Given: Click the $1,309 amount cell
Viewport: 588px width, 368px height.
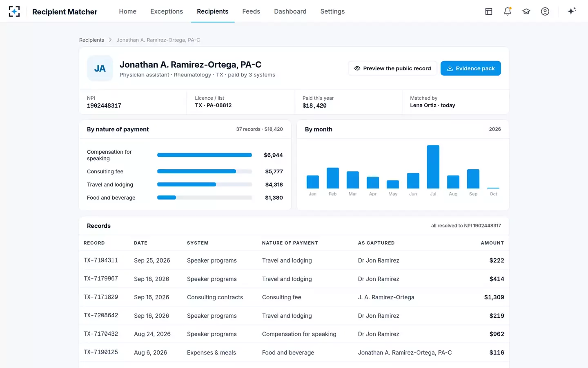Looking at the screenshot, I should 494,297.
